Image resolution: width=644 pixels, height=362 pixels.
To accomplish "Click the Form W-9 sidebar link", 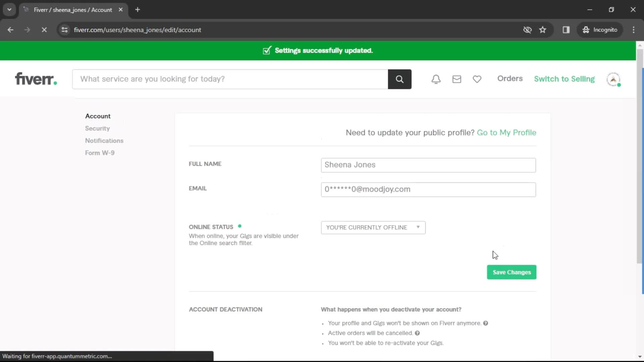I will [100, 153].
